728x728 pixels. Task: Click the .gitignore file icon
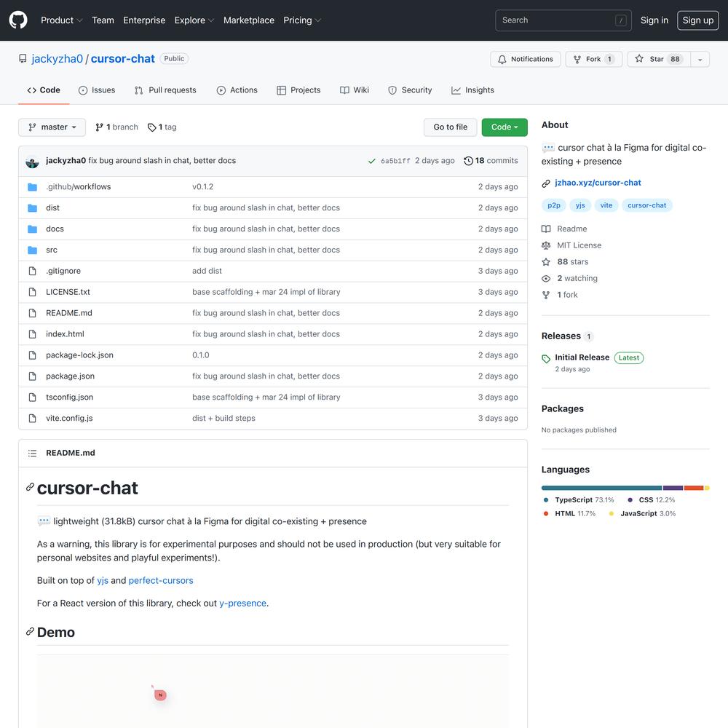(32, 271)
